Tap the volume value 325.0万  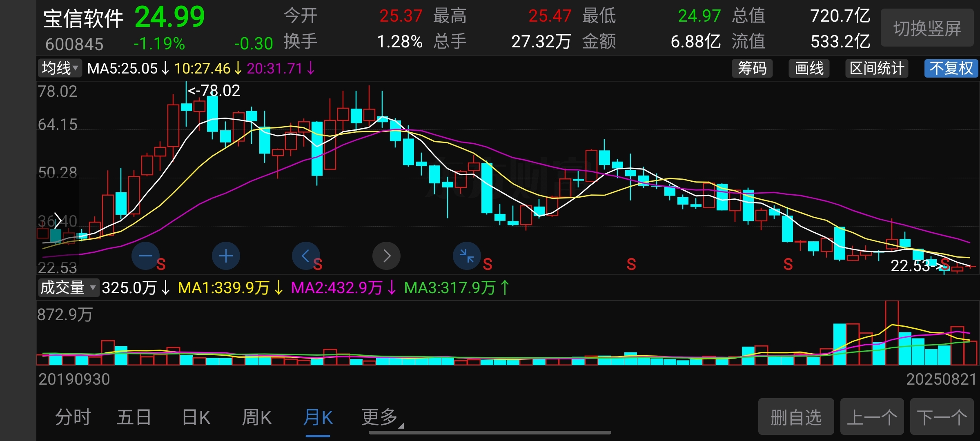coord(129,288)
